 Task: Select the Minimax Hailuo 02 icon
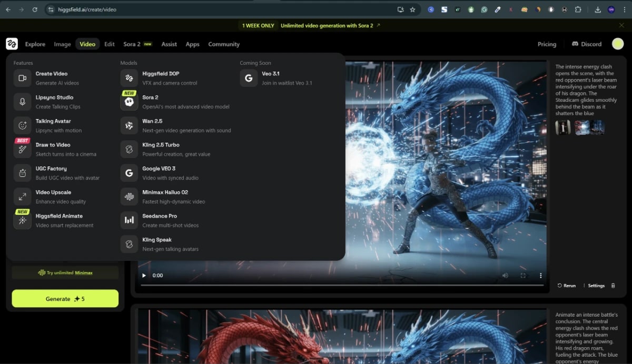pos(129,196)
